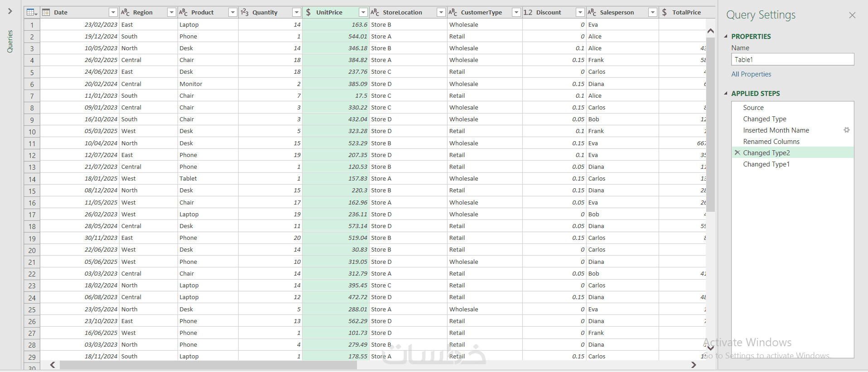Image resolution: width=868 pixels, height=372 pixels.
Task: Expand the Queries pane with the chevron
Action: pos(10,11)
